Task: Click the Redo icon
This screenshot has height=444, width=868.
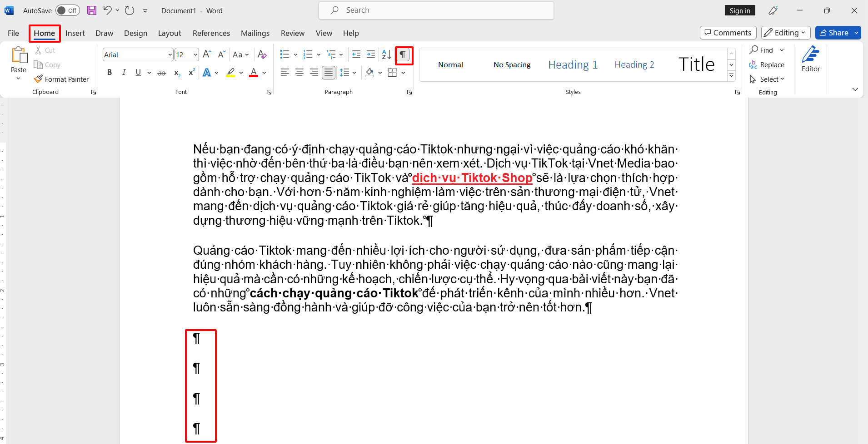Action: [x=130, y=10]
